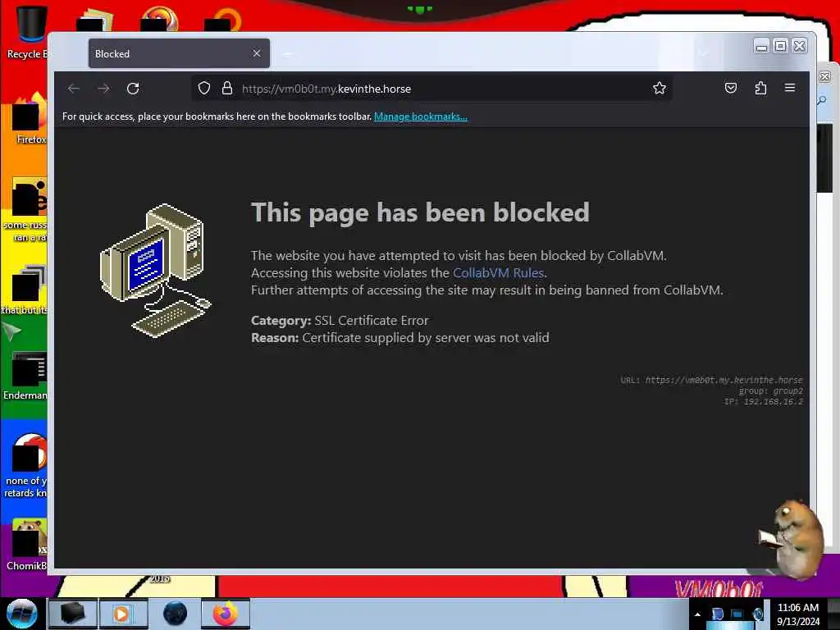Select the Enderman desktop icon
Image resolution: width=840 pixels, height=630 pixels.
pyautogui.click(x=27, y=375)
